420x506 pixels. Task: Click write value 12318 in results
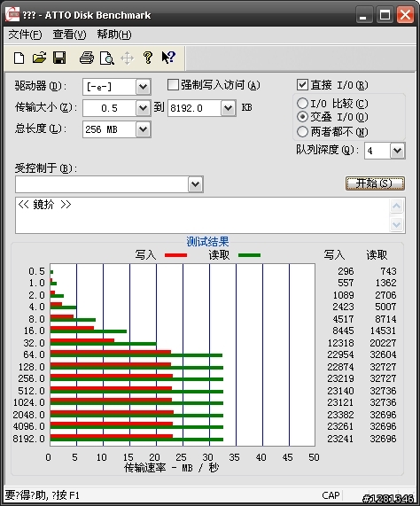pos(340,343)
